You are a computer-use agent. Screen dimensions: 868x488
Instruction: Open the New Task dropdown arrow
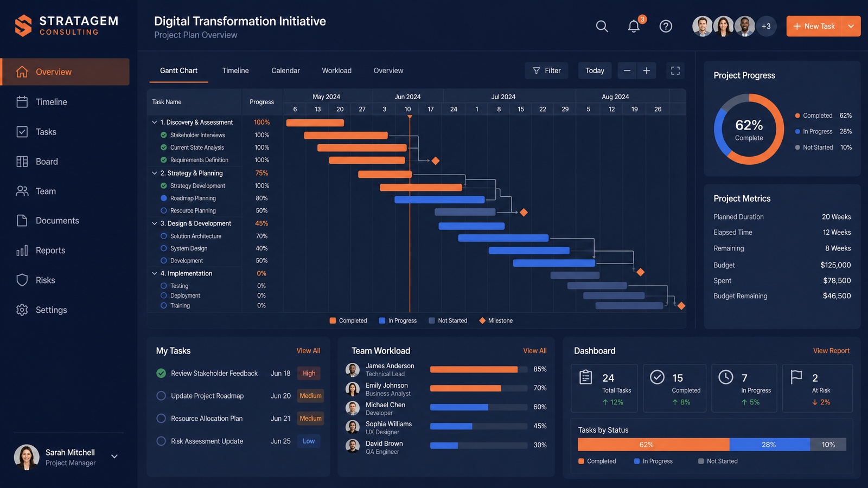(x=851, y=26)
